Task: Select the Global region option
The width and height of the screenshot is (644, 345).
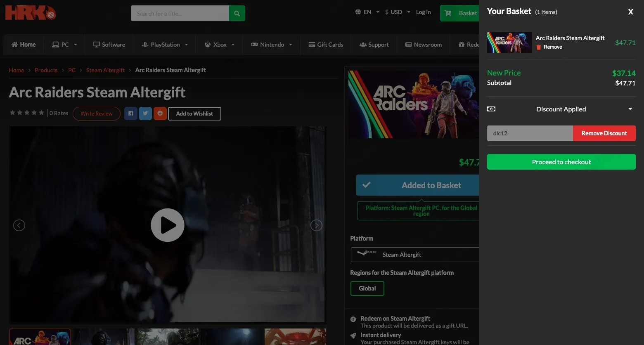Action: (367, 288)
